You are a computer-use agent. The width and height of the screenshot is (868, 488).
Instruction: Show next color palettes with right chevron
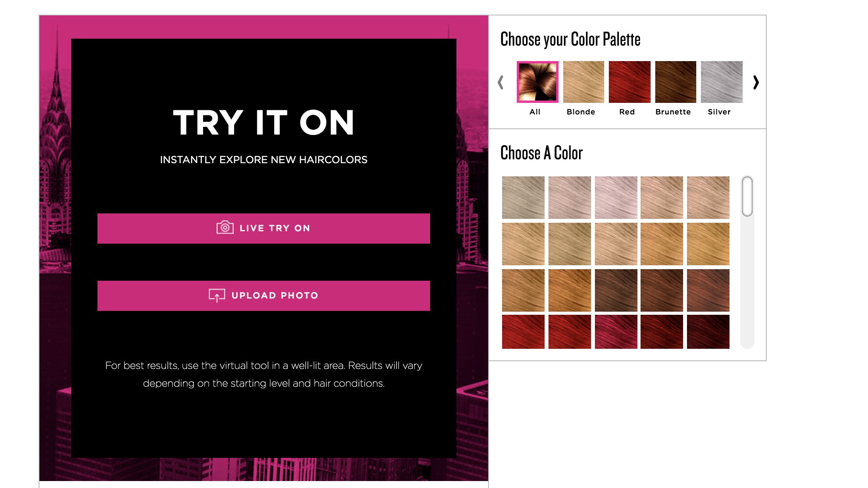pos(756,82)
